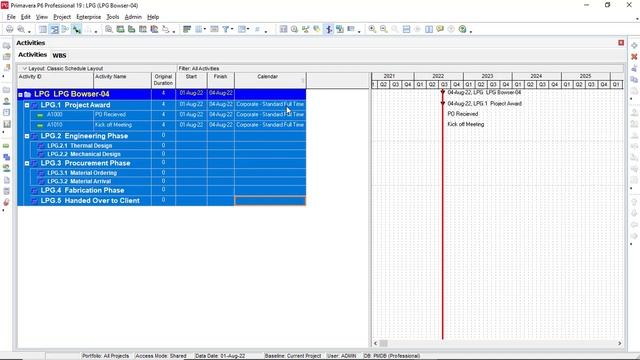Click the 'Kick off Meeting' activity name cell
The height and width of the screenshot is (360, 640).
[x=122, y=125]
